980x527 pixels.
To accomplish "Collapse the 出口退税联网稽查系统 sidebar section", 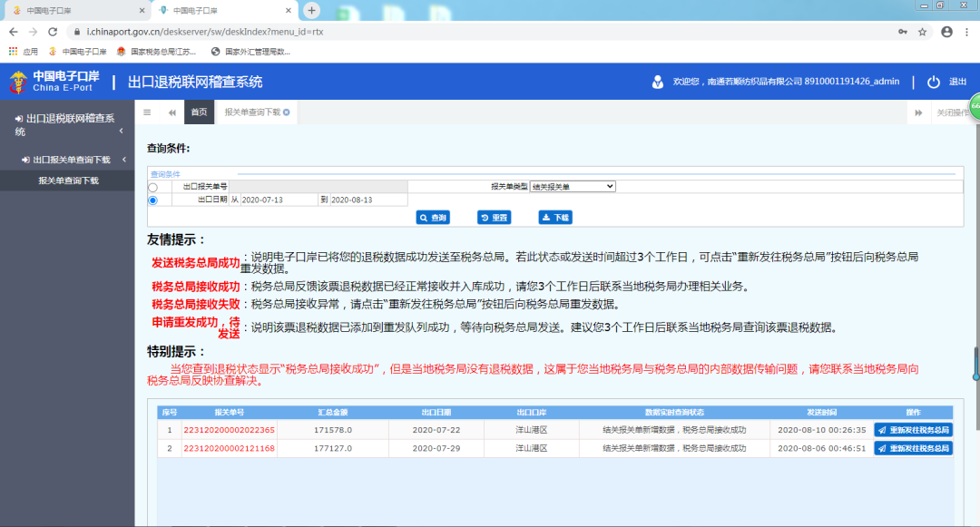I will tap(67, 125).
